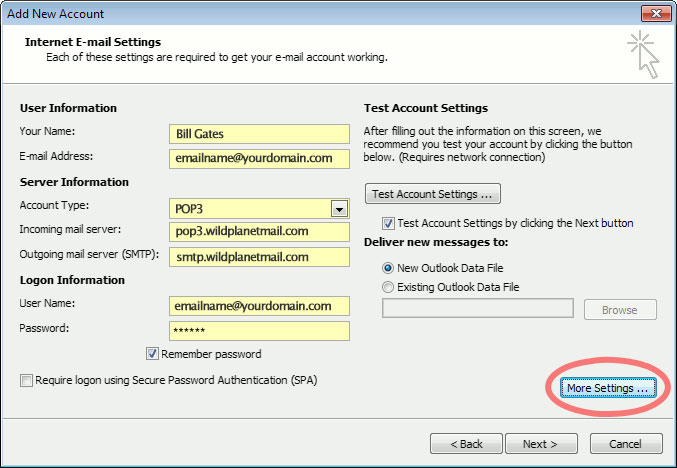Click the Your Name text field

coord(259,134)
